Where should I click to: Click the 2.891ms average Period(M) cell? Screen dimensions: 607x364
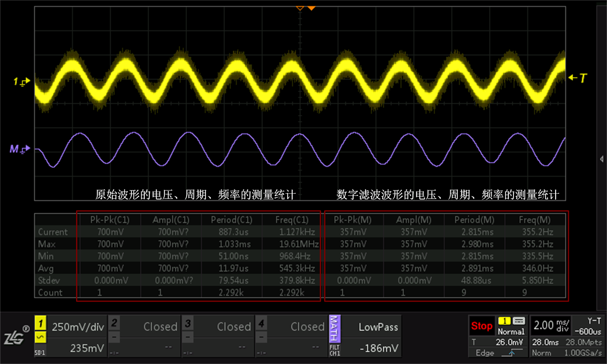point(478,268)
